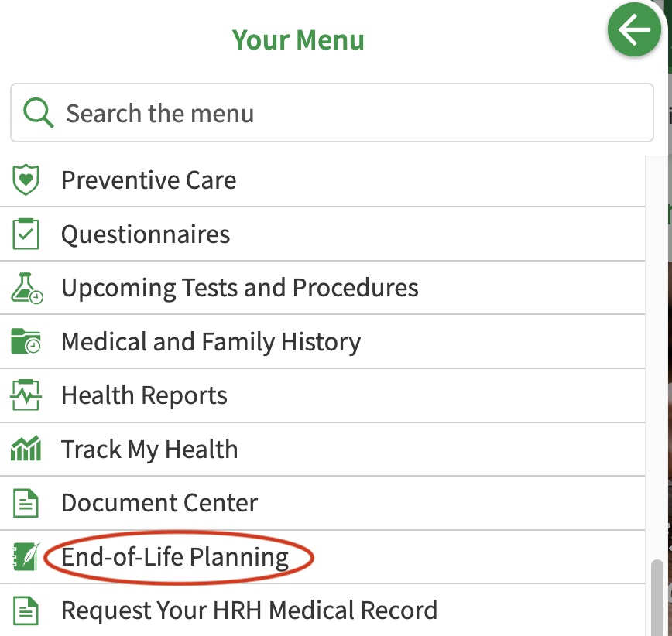Viewport: 672px width, 636px height.
Task: Click the Document Center page icon
Action: (26, 503)
